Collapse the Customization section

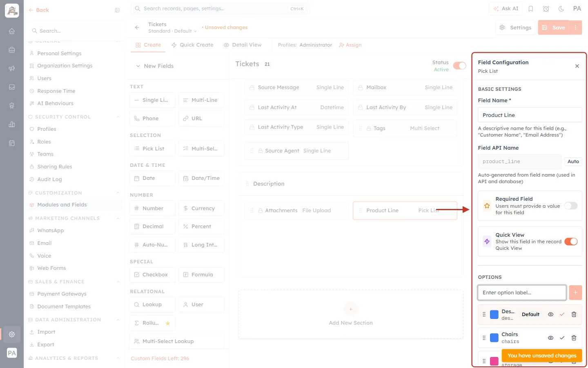click(118, 193)
